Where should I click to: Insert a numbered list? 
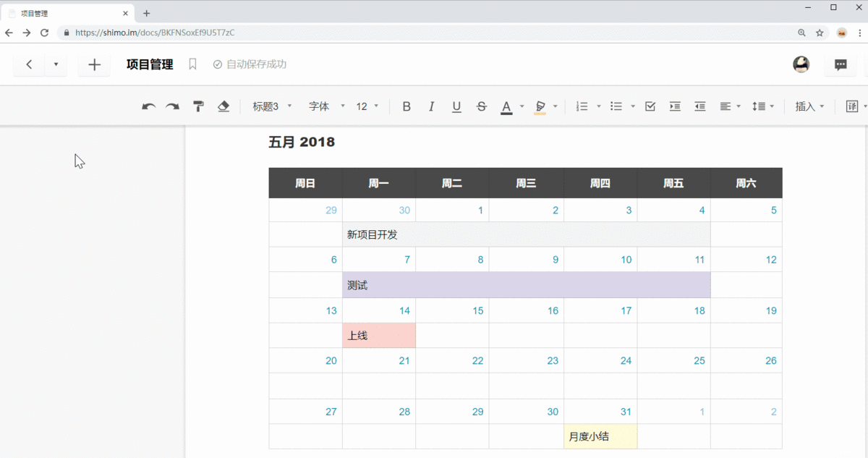pos(582,106)
